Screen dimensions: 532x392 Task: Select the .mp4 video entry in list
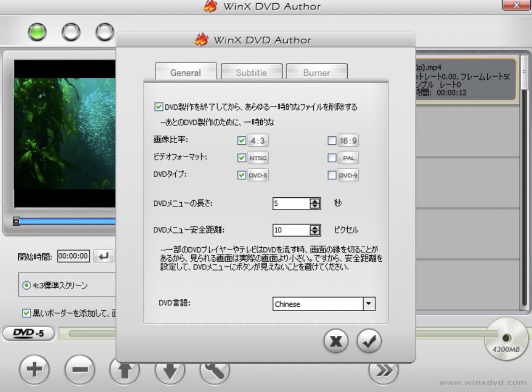[x=465, y=80]
